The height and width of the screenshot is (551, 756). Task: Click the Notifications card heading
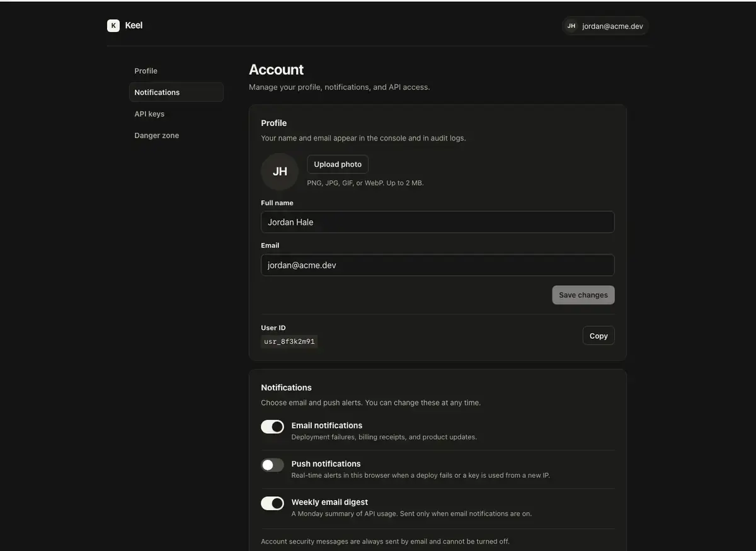pyautogui.click(x=287, y=387)
